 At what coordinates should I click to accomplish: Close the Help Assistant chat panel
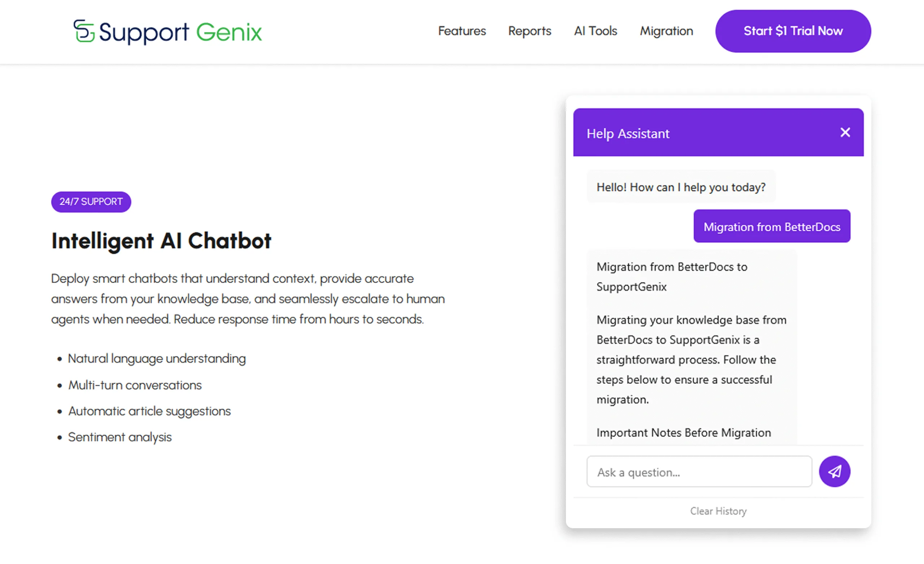(x=845, y=132)
